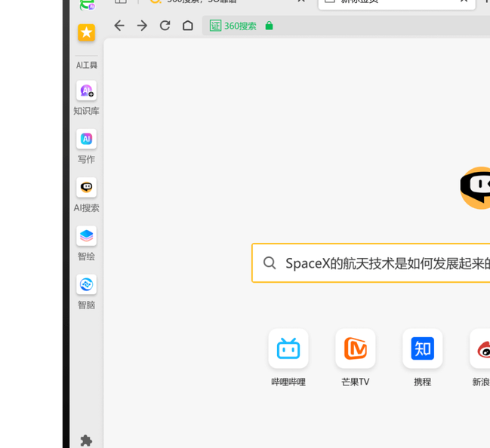This screenshot has height=448, width=490.
Task: Switch to the new tab page tab
Action: (397, 3)
